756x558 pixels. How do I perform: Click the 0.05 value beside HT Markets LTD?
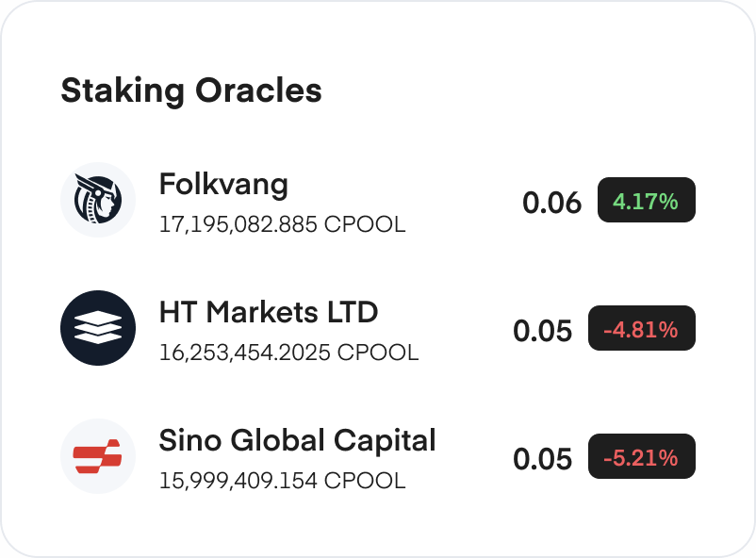click(x=542, y=330)
